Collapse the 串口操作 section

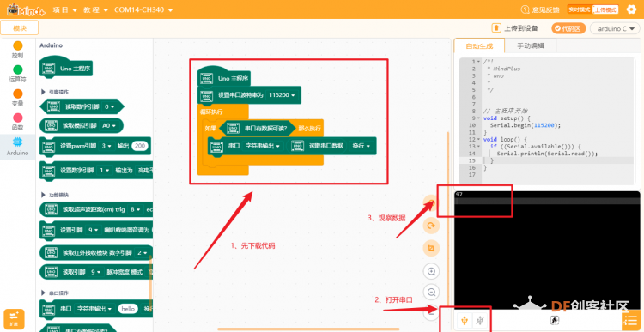pos(43,293)
